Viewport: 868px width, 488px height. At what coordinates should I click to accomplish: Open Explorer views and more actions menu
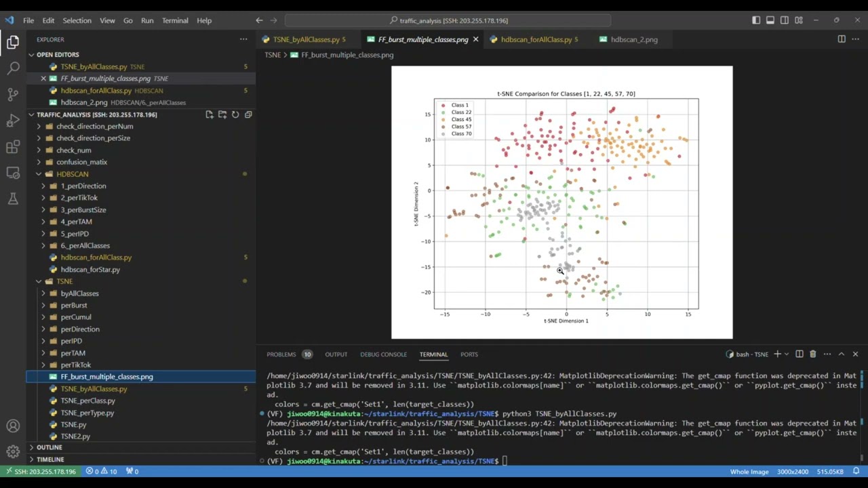(243, 39)
